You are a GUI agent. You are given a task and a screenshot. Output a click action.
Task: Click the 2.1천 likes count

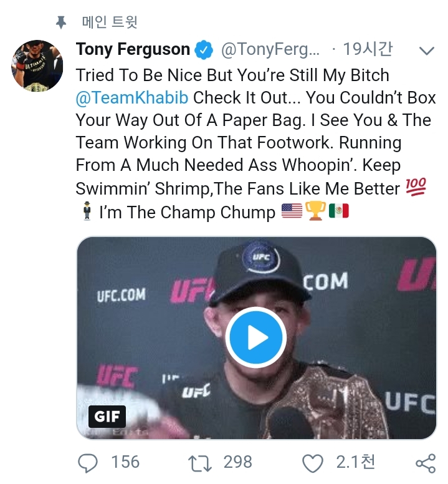(x=356, y=462)
